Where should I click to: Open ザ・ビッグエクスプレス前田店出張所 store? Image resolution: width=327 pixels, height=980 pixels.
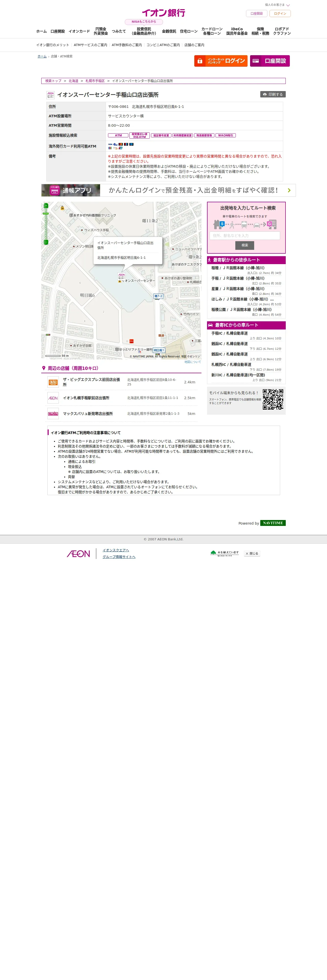pos(91,382)
